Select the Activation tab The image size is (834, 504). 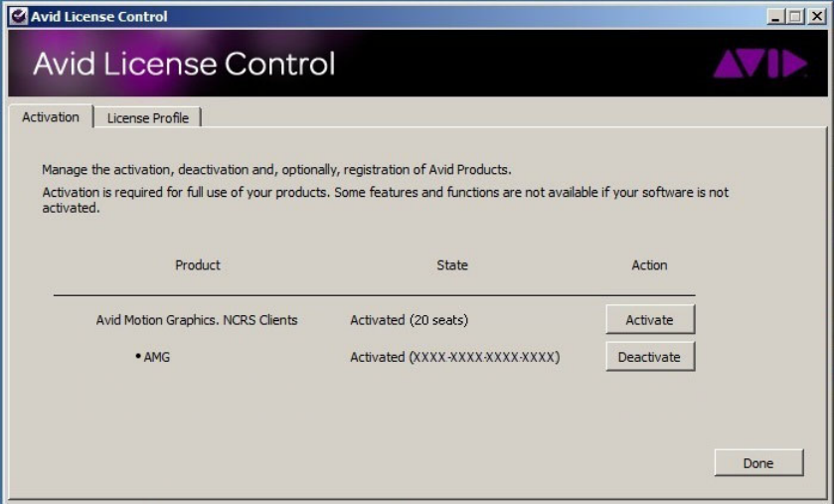[51, 116]
